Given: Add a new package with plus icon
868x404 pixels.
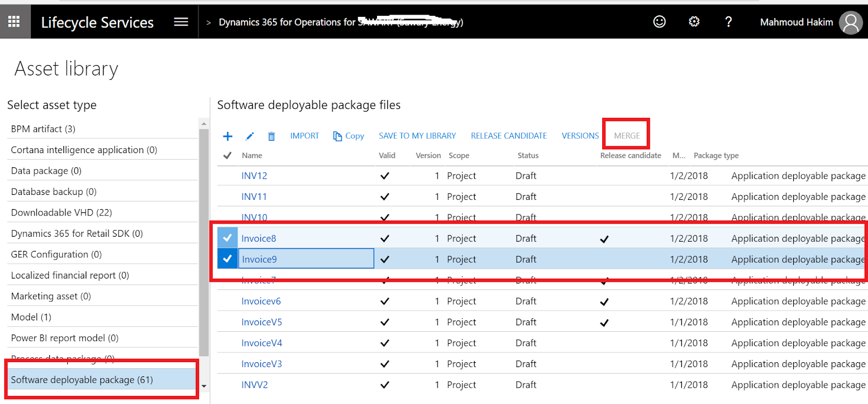Looking at the screenshot, I should (228, 136).
